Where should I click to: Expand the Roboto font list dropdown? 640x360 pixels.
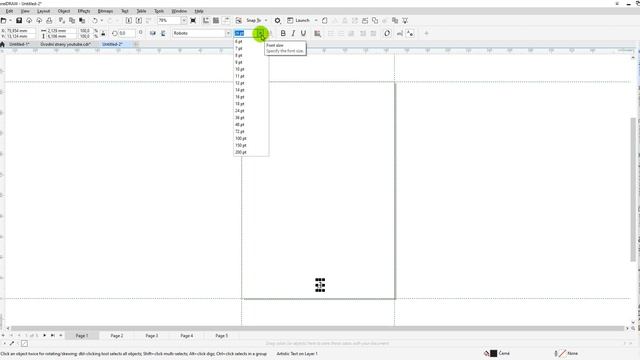click(x=228, y=33)
